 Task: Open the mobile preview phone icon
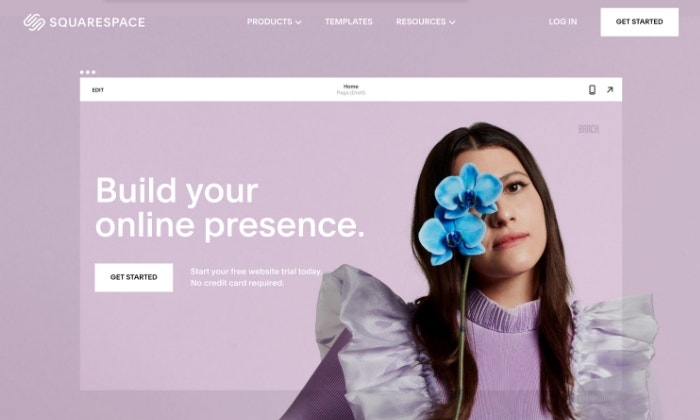592,90
